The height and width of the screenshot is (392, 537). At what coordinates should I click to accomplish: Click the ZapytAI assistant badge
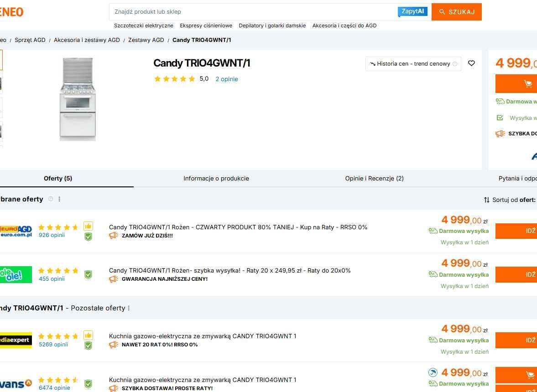click(412, 12)
